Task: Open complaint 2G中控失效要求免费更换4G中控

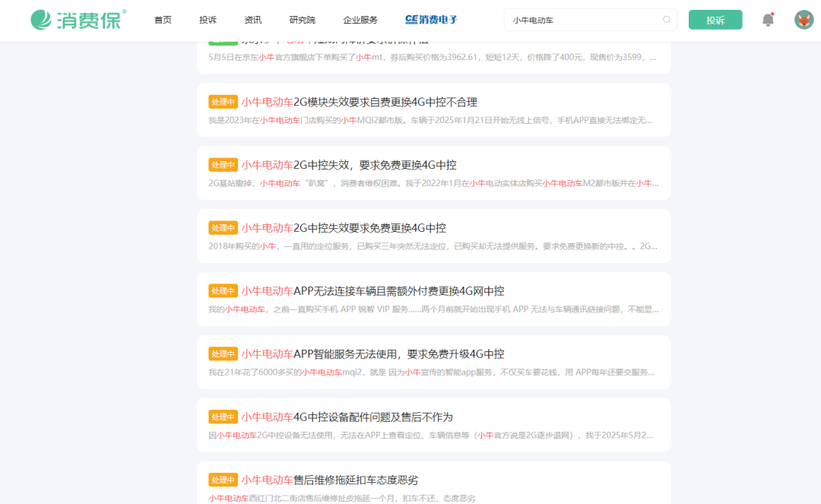Action: click(x=344, y=227)
